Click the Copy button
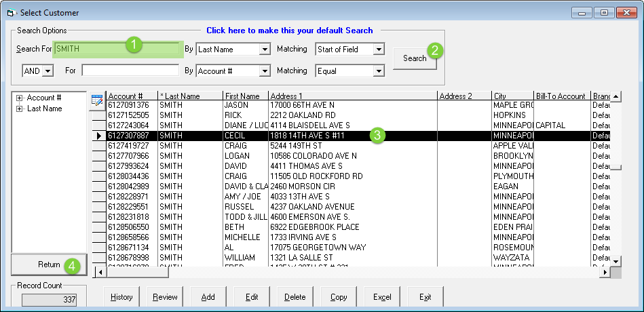 coord(339,297)
